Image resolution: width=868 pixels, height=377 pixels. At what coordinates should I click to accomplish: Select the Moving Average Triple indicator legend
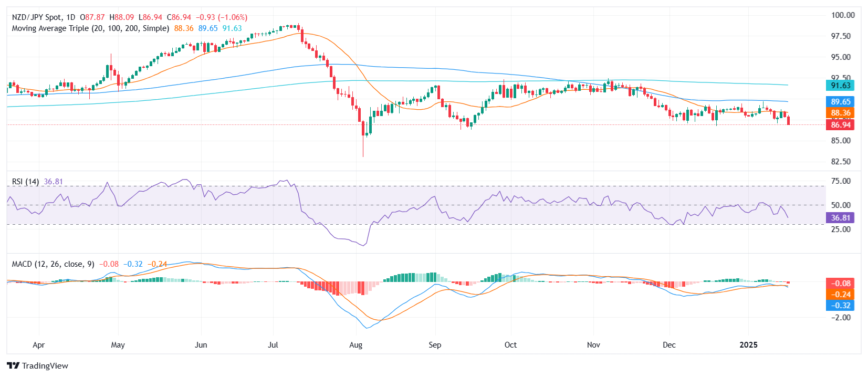90,28
